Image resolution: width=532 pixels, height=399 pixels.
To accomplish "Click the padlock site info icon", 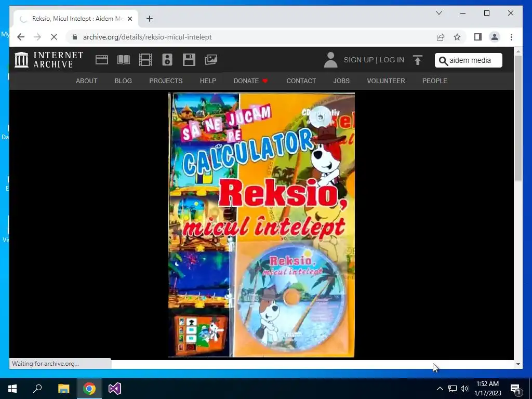I will coord(75,37).
